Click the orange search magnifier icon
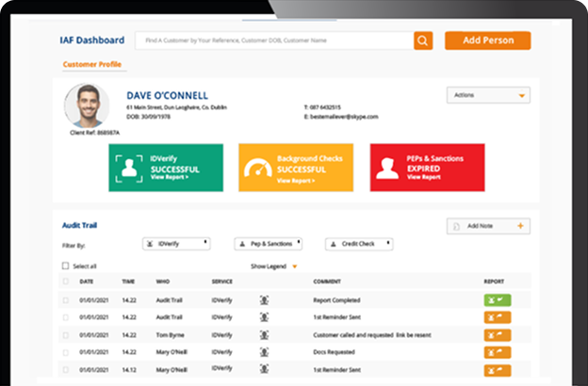 pos(423,40)
